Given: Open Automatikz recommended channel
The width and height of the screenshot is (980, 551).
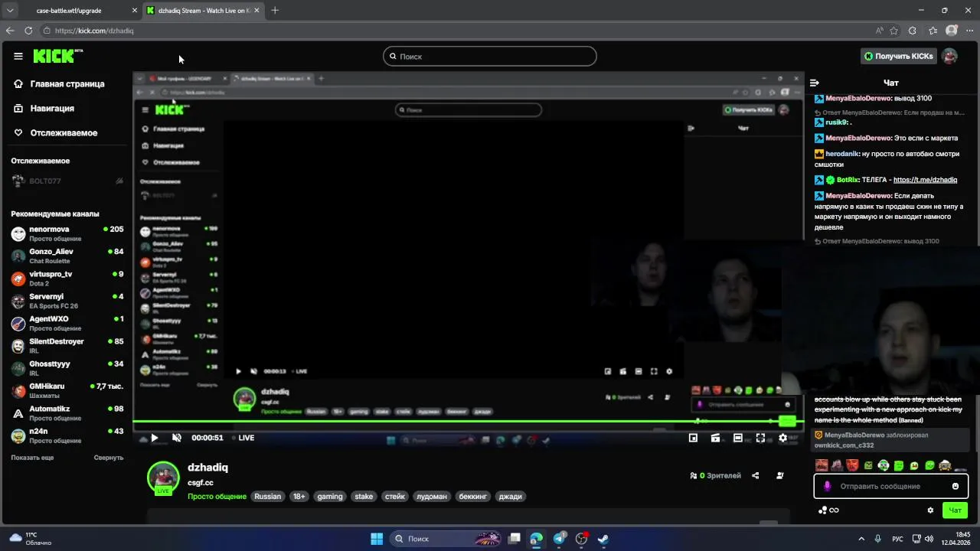Looking at the screenshot, I should click(x=67, y=413).
